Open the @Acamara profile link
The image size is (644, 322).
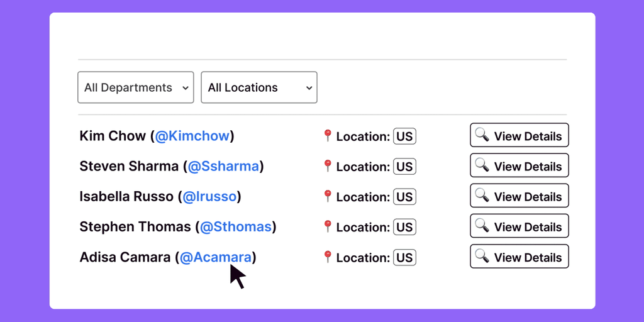(216, 257)
